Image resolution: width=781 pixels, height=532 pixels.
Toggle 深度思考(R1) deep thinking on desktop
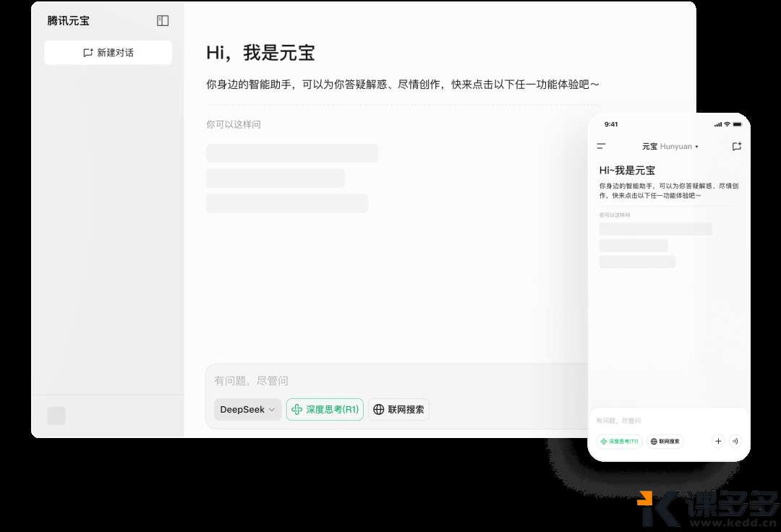tap(325, 410)
